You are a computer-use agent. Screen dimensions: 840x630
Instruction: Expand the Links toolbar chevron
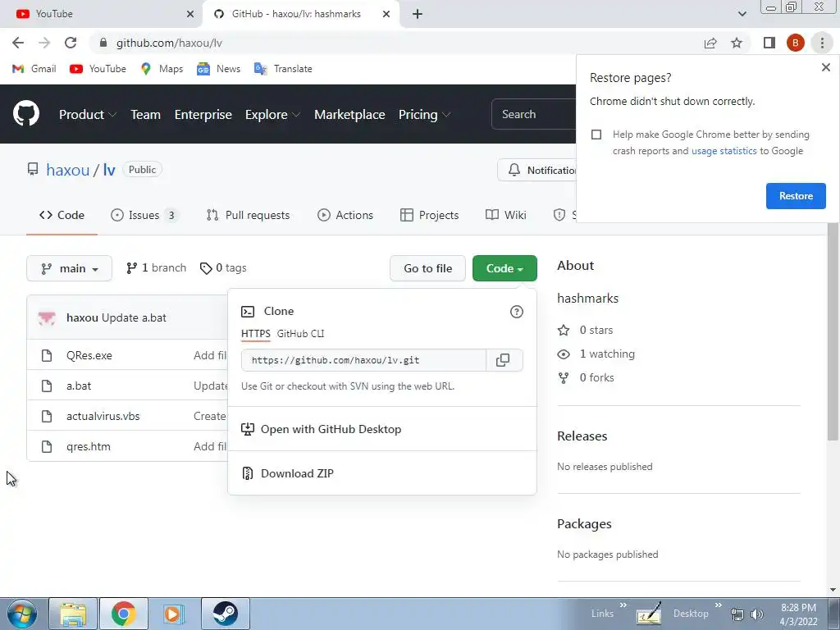tap(623, 605)
